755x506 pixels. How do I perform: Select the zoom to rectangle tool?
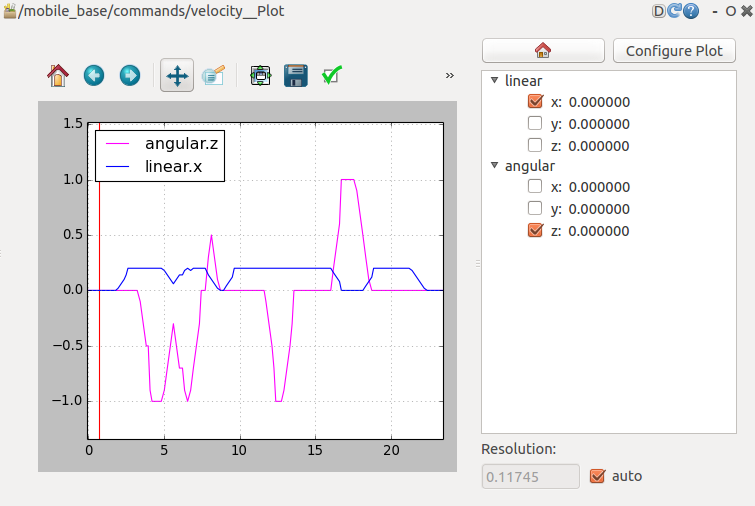point(213,75)
